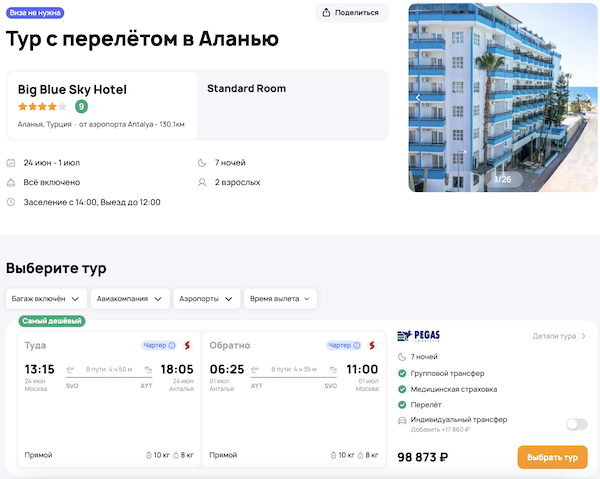Enable the Индивидуальный трансфер toggle
The width and height of the screenshot is (600, 479).
tap(576, 424)
